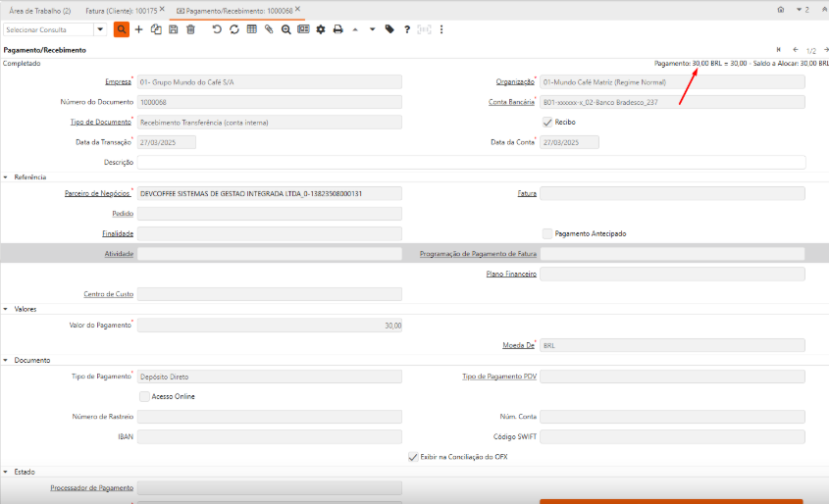Delete record using trash icon
829x504 pixels.
(x=190, y=29)
